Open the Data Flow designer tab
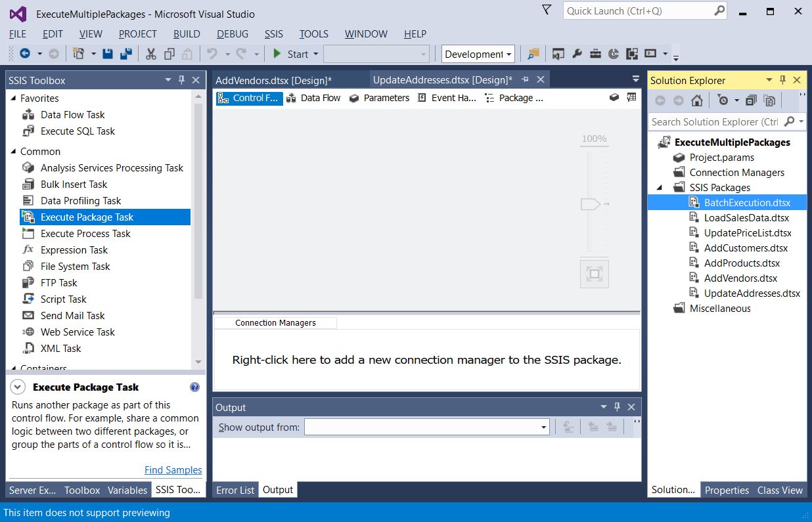812x522 pixels. tap(314, 98)
